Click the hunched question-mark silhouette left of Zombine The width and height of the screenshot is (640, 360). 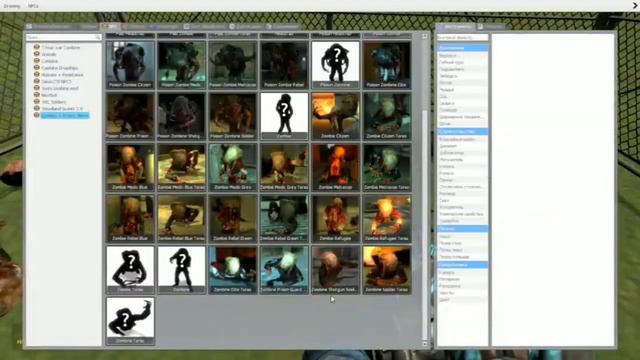[130, 270]
